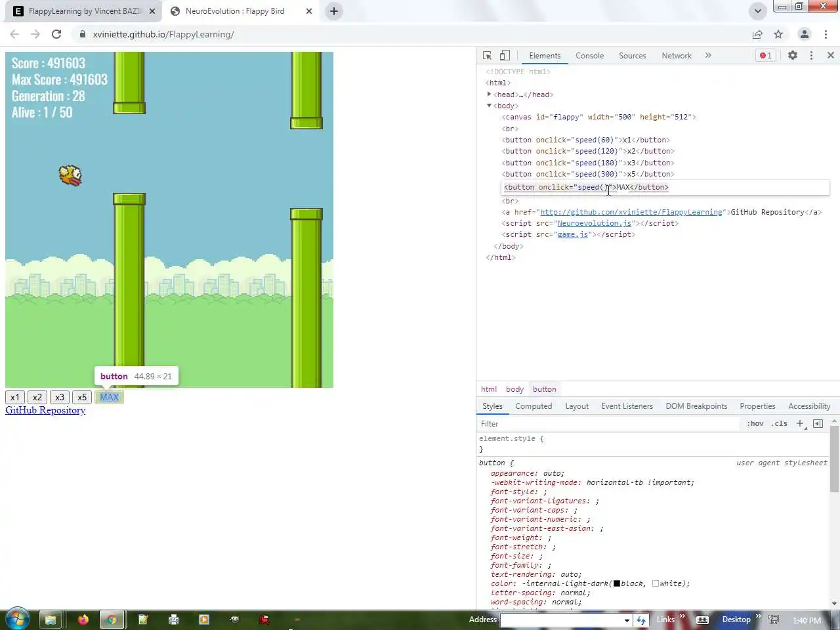Share this page icon
The width and height of the screenshot is (840, 630).
(x=757, y=34)
